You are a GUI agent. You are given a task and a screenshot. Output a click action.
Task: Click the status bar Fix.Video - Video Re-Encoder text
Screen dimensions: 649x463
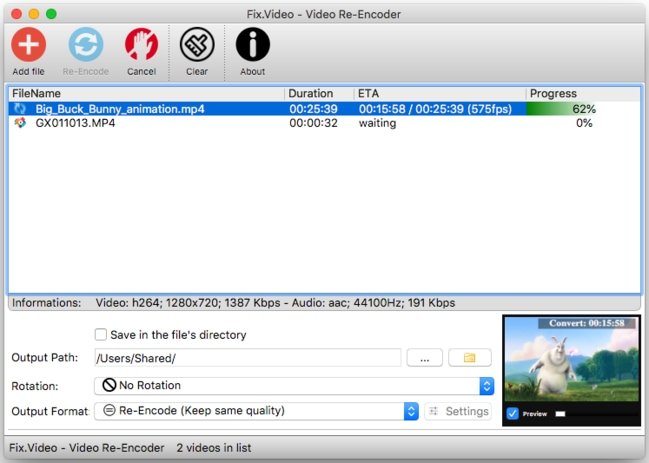[x=87, y=448]
